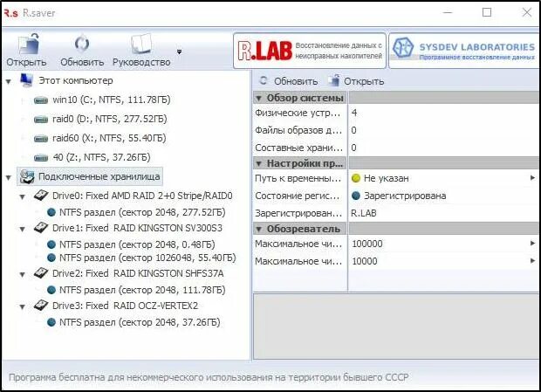Click the Drive2 hard disk icon
541x392 pixels.
point(41,273)
